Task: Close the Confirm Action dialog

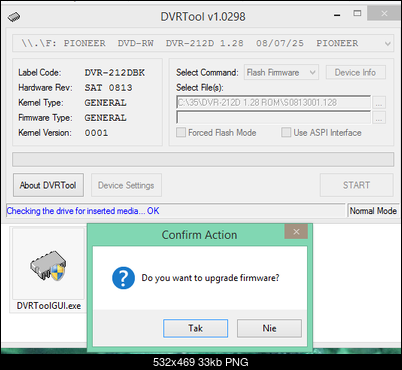Action: (296, 232)
